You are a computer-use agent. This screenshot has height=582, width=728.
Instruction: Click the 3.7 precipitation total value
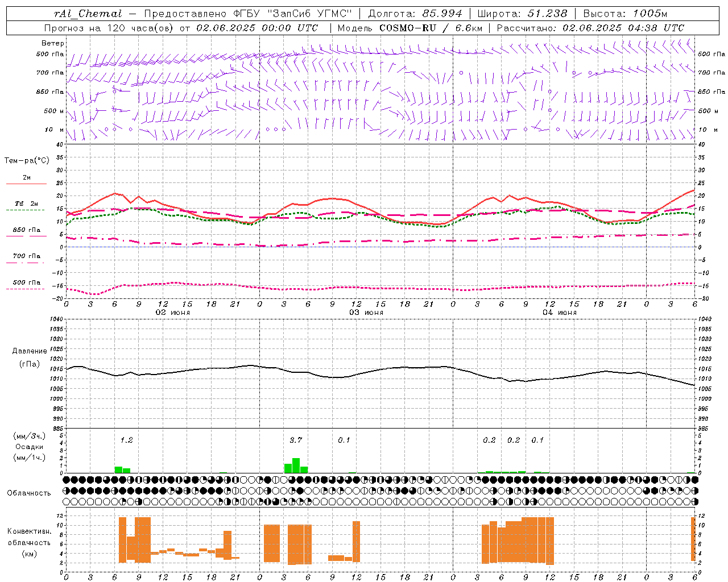tap(296, 440)
